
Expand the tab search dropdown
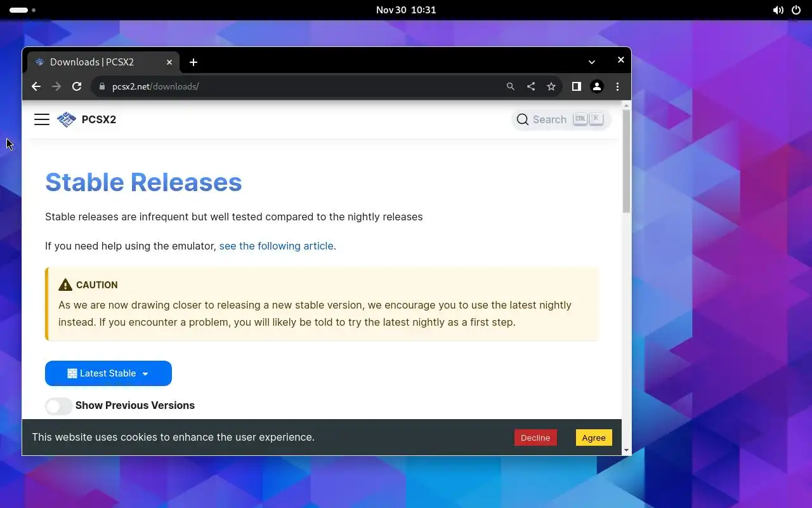[x=592, y=62]
